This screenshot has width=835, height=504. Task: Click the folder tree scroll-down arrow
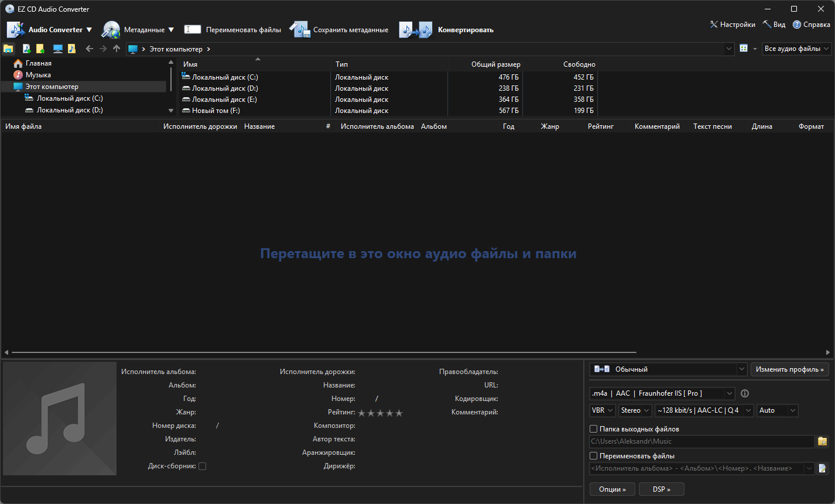pyautogui.click(x=171, y=110)
